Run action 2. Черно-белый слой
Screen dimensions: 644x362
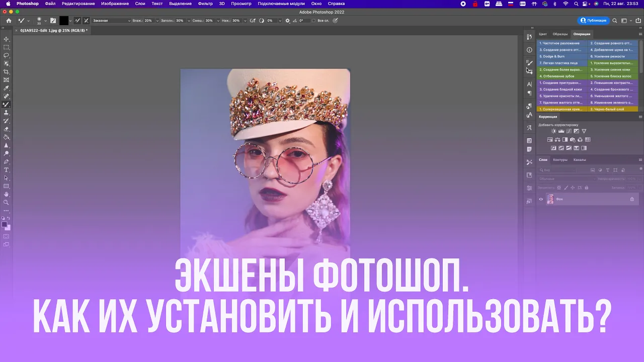tap(613, 109)
